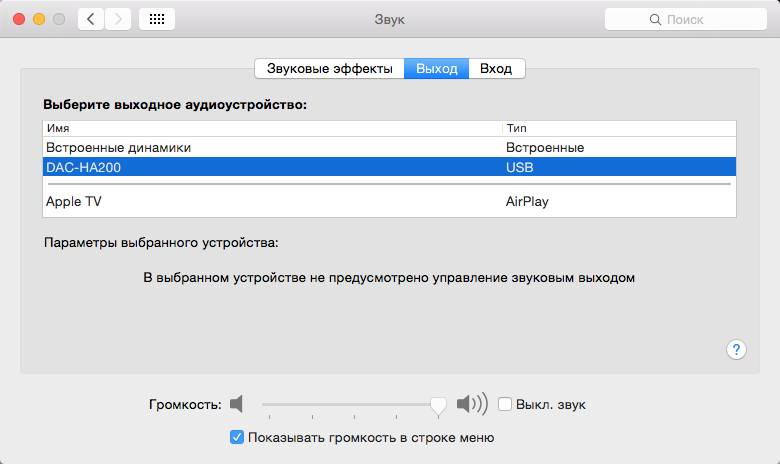
Task: Toggle the Выкл. звук mute checkbox
Action: (505, 404)
